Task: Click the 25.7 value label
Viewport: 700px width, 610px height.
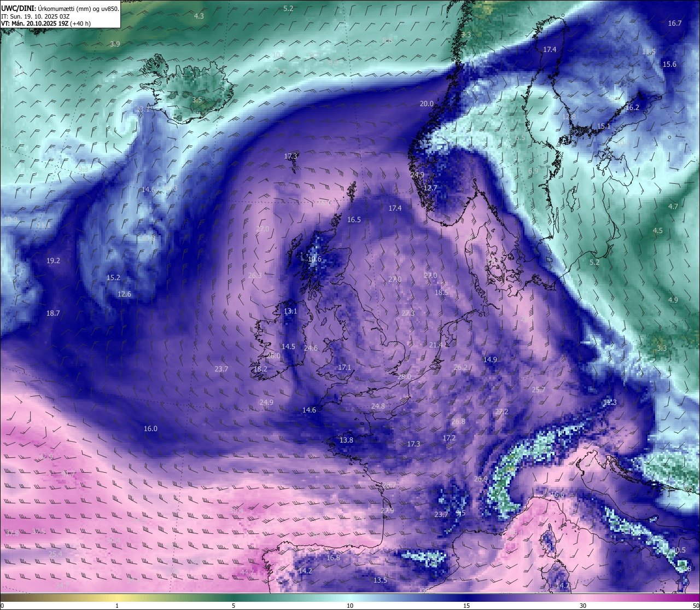Action: [x=539, y=390]
